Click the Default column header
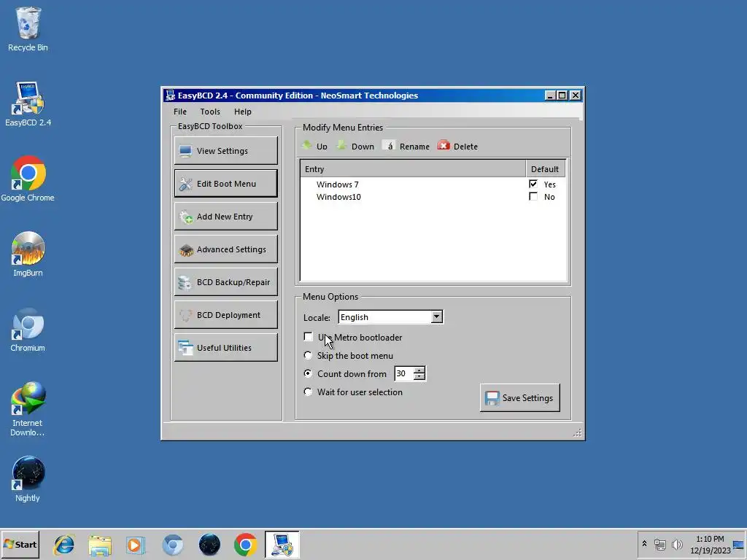The height and width of the screenshot is (560, 747). (545, 169)
